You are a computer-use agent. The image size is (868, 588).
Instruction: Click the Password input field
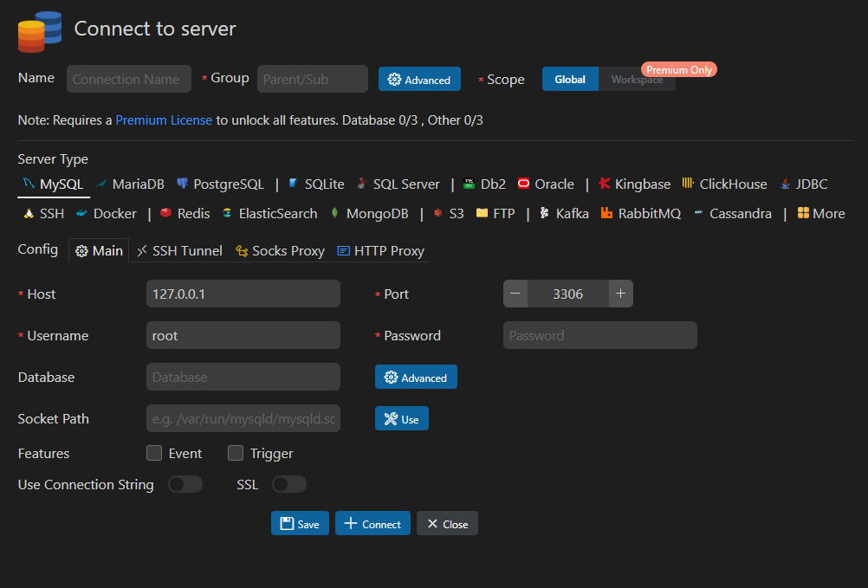click(x=600, y=335)
